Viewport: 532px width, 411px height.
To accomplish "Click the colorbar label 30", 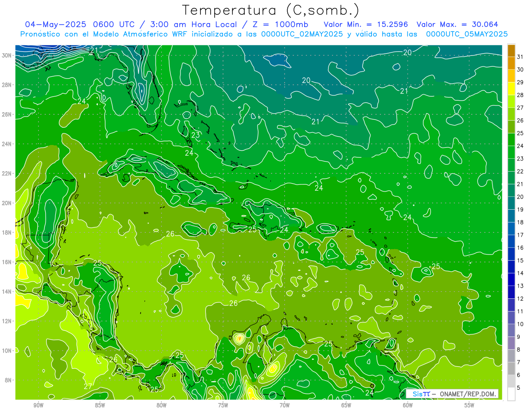I will pyautogui.click(x=520, y=70).
